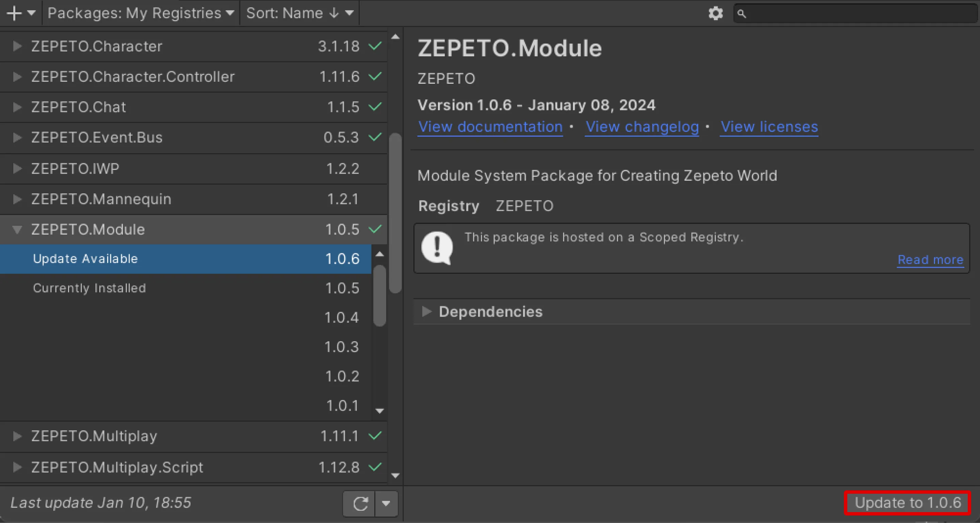The width and height of the screenshot is (980, 523).
Task: Click the installed checkmark next to ZEPETO.Character
Action: pos(375,46)
